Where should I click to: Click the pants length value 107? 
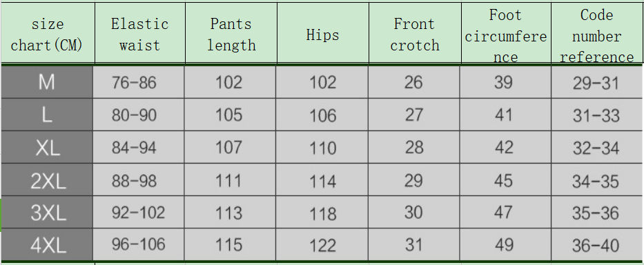230,147
